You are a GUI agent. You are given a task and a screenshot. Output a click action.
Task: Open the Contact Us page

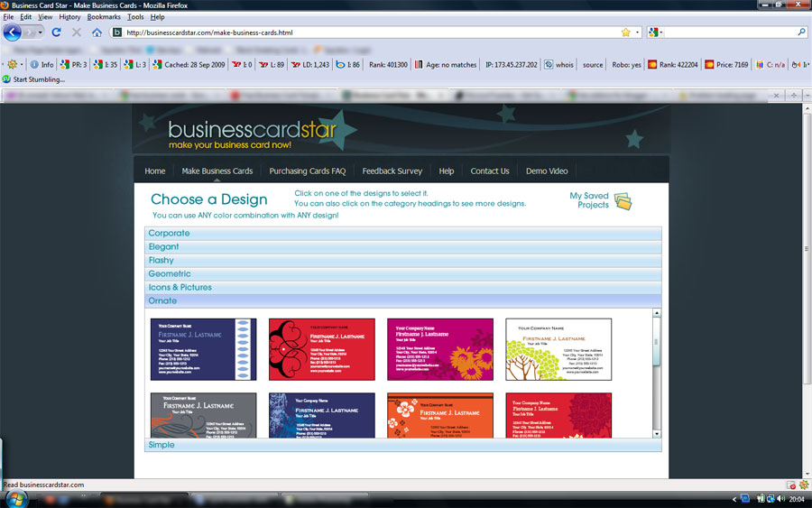(490, 171)
